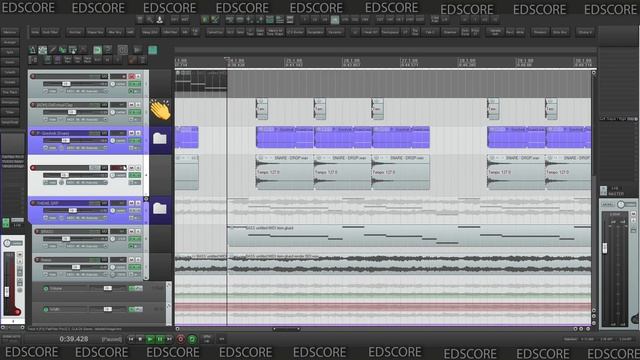Click the [Paused] status text
The height and width of the screenshot is (360, 640).
pyautogui.click(x=111, y=339)
